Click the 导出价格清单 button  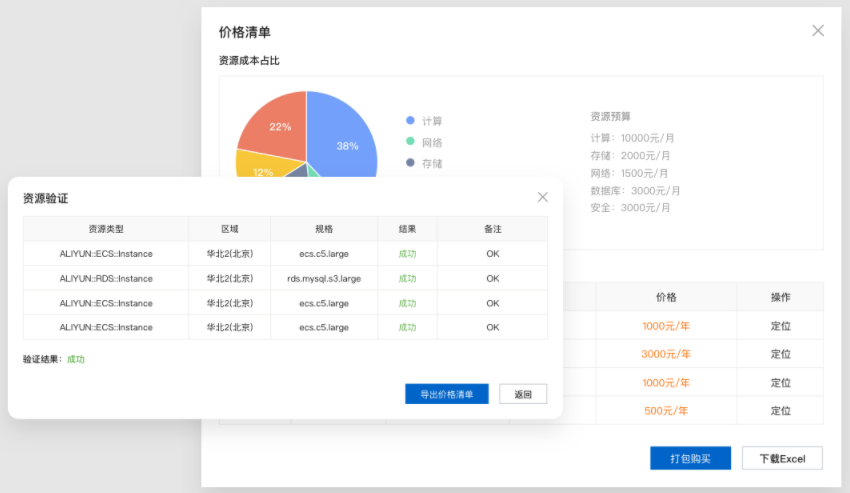click(x=447, y=394)
